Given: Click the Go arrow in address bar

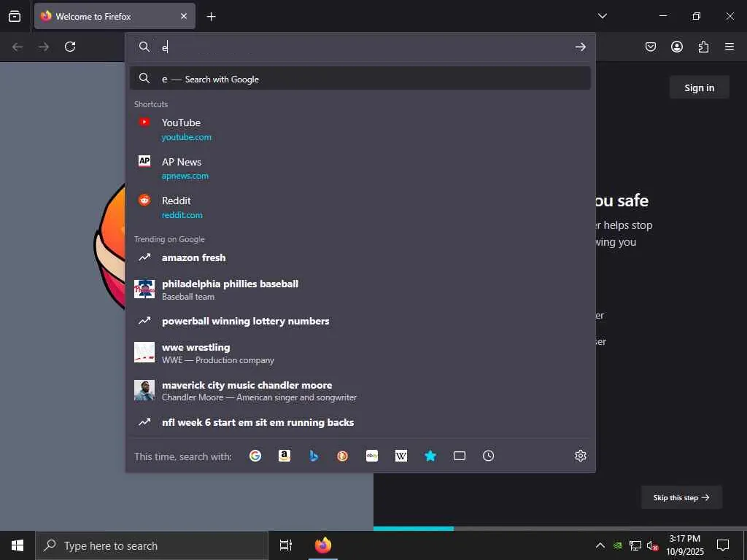Looking at the screenshot, I should tap(580, 47).
